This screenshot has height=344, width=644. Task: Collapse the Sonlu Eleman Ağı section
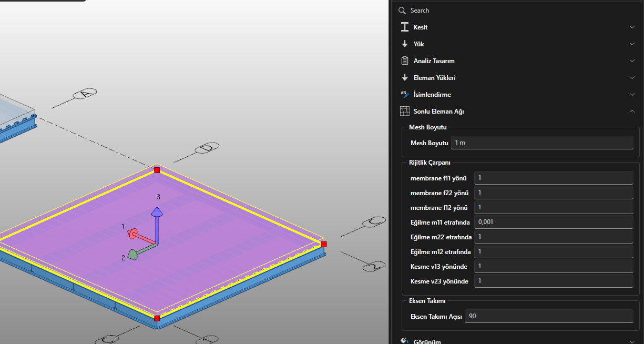coord(632,112)
